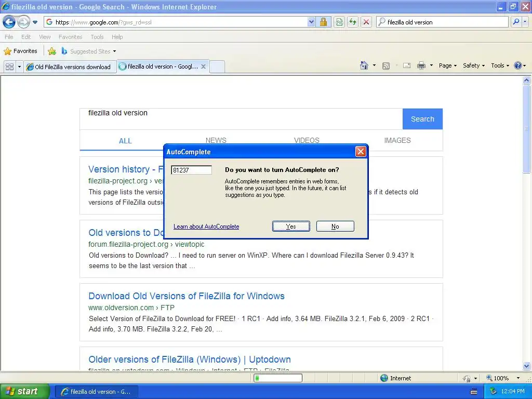This screenshot has height=399, width=532.
Task: Show Quick Tabs thumbnail view
Action: [x=9, y=66]
